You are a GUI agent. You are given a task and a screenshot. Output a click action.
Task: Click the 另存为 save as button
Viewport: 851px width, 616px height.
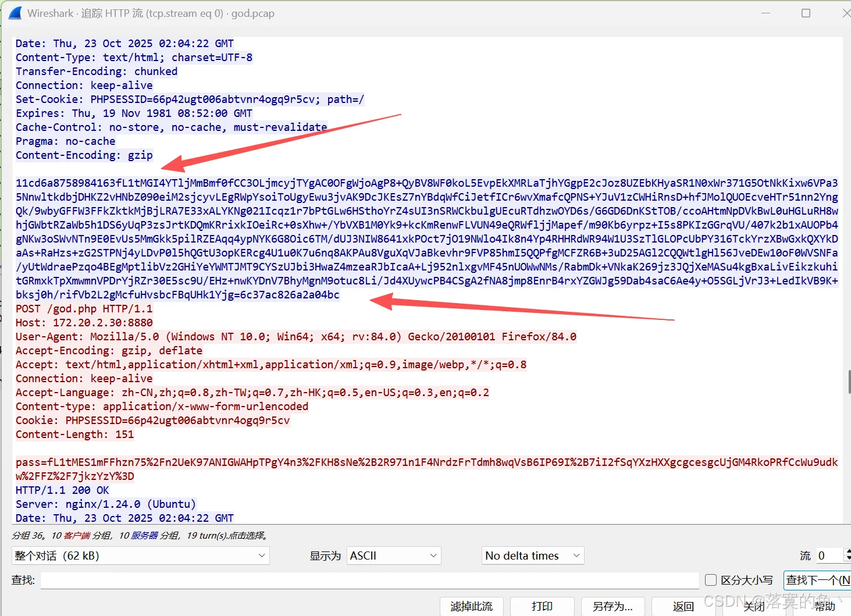tap(613, 606)
